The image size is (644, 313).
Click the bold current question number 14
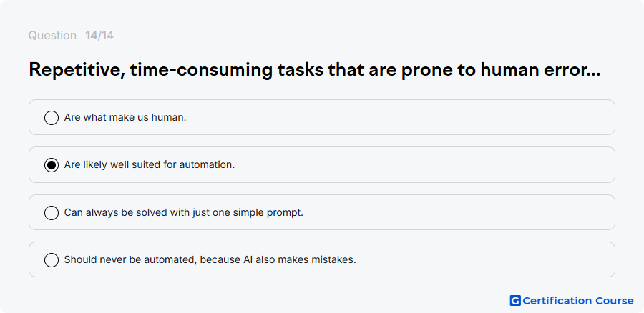pos(91,36)
